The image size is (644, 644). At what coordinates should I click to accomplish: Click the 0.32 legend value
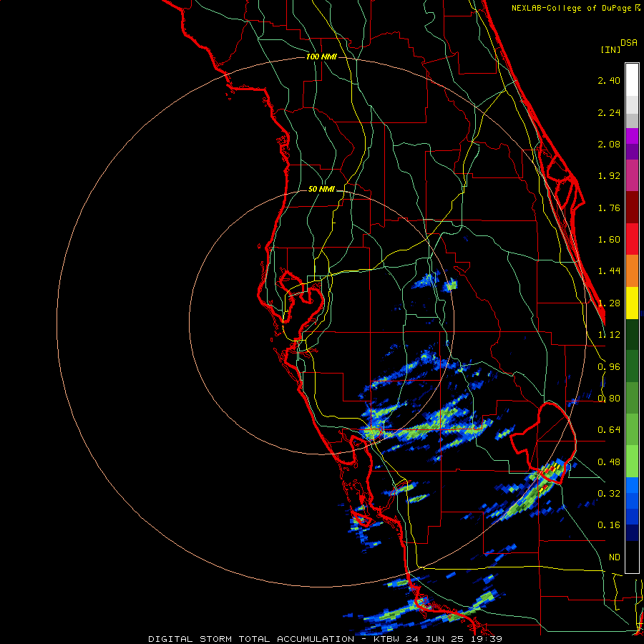point(609,494)
